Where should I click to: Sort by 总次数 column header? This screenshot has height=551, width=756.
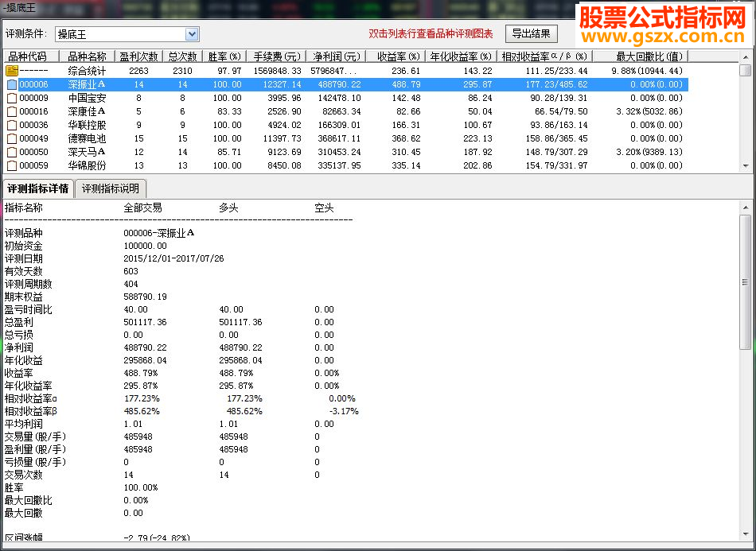183,56
